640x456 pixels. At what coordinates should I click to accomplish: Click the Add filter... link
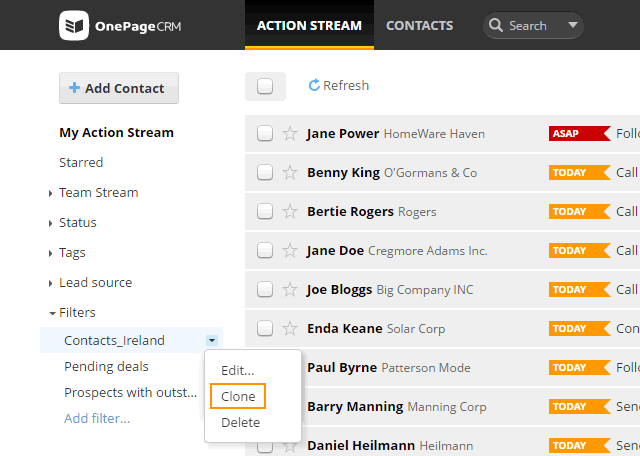pyautogui.click(x=97, y=418)
